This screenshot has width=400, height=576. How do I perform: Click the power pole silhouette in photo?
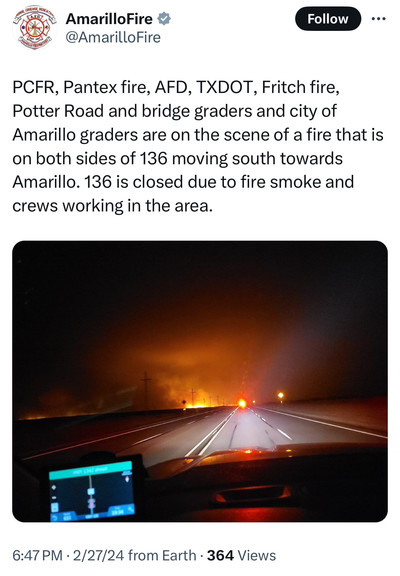tap(146, 389)
